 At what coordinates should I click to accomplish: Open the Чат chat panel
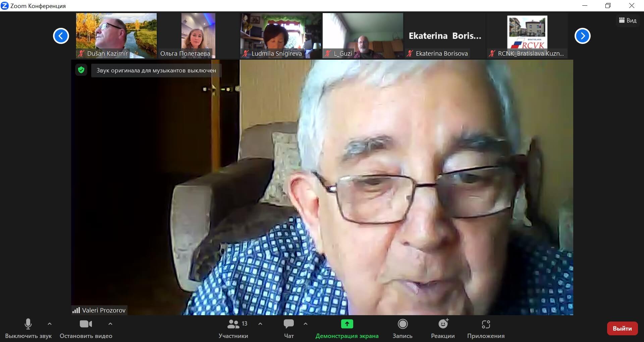[289, 329]
